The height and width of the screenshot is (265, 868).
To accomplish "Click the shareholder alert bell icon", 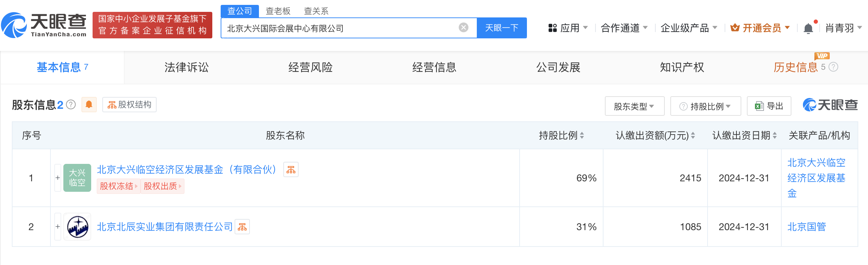I will (89, 105).
